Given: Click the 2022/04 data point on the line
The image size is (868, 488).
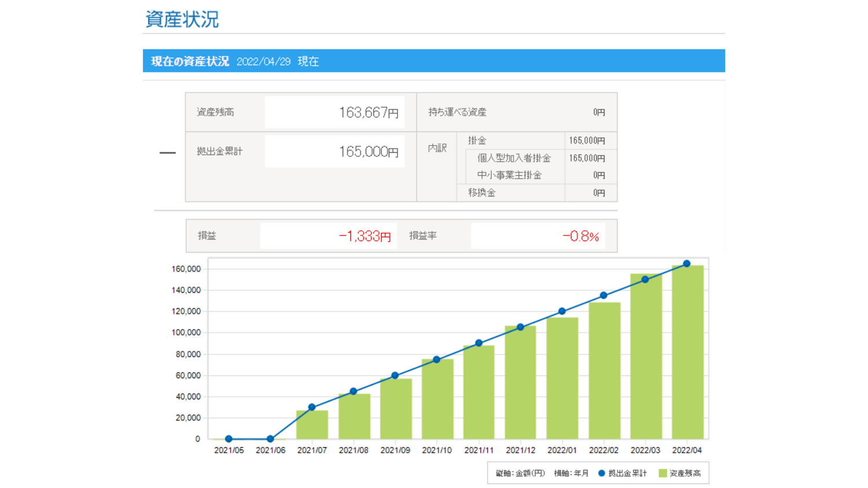Looking at the screenshot, I should tap(686, 263).
